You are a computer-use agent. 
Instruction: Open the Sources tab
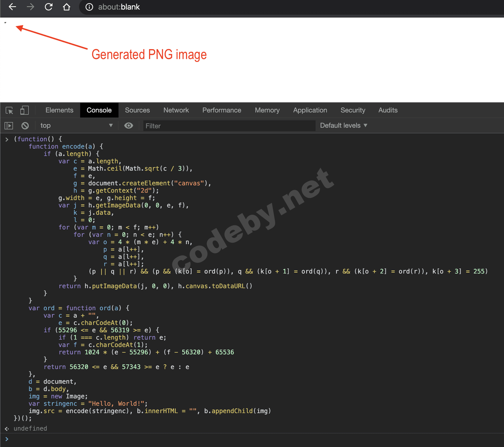click(x=137, y=110)
